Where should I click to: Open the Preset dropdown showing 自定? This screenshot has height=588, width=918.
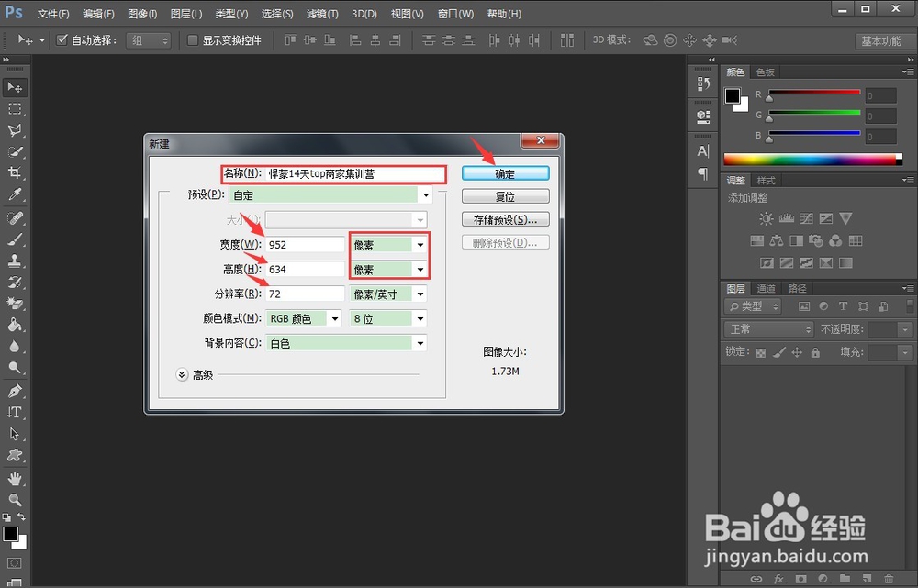coord(330,194)
